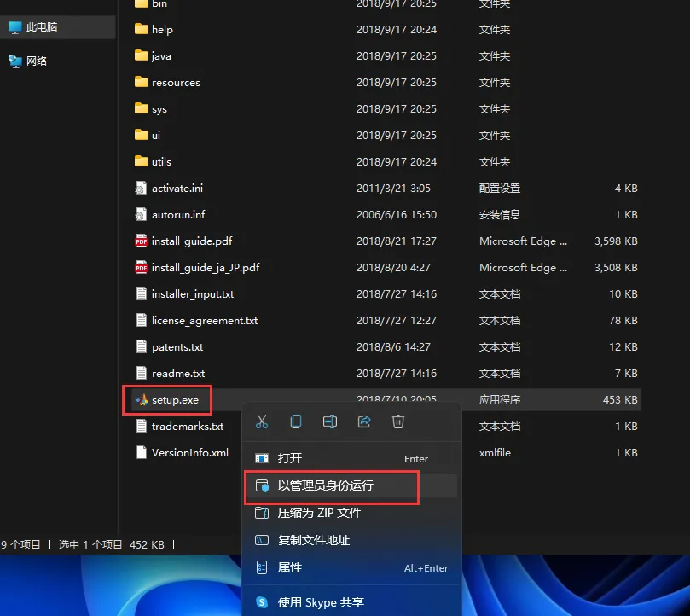This screenshot has width=690, height=616.
Task: Click the 2011/3/21 3:05 date cell
Action: (x=393, y=188)
